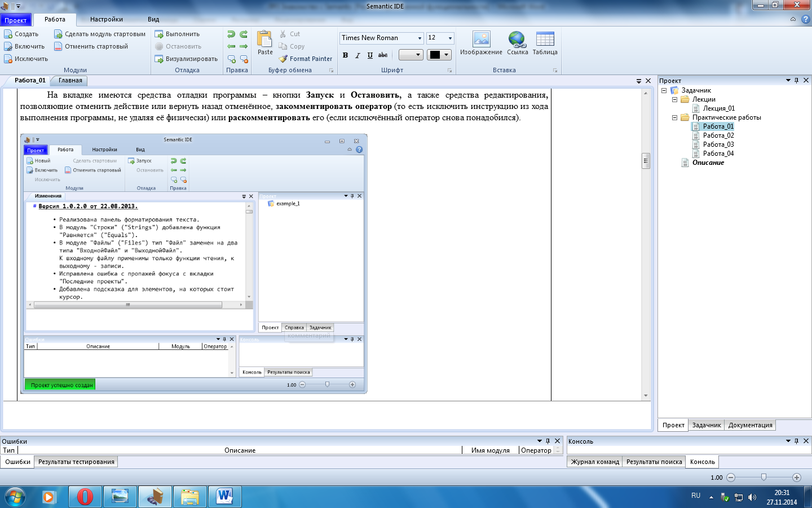Open the editor tab list dropdown arrow
Screen dimensions: 812x508
pyautogui.click(x=639, y=81)
